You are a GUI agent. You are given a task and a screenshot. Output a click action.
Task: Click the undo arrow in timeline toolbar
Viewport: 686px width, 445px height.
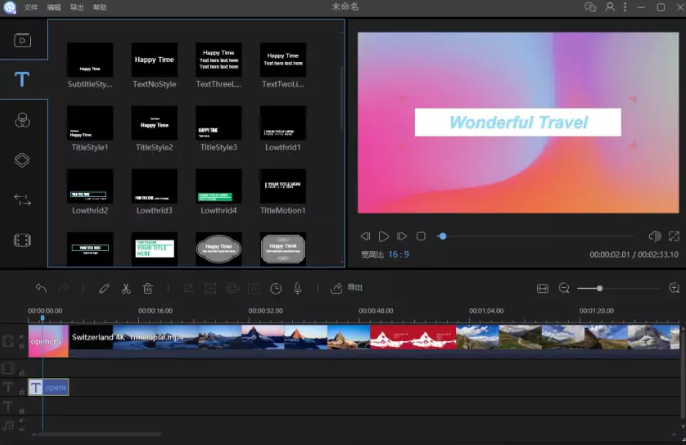(41, 288)
